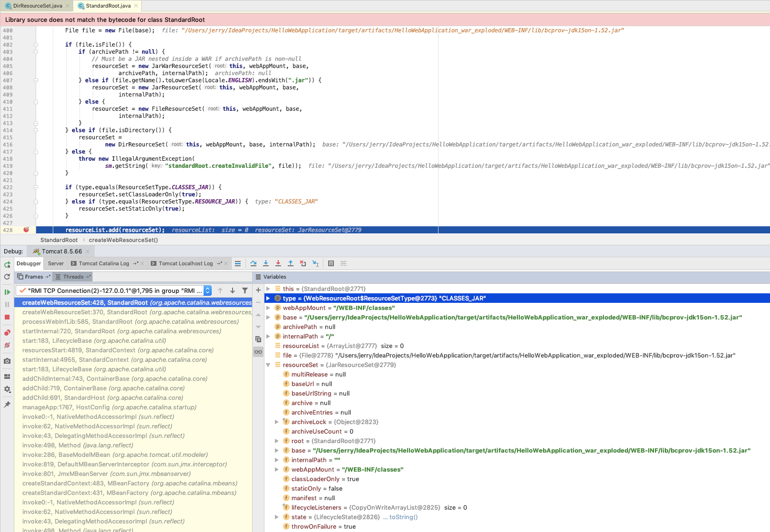This screenshot has width=770, height=532.
Task: Step over to next line
Action: coord(253,263)
